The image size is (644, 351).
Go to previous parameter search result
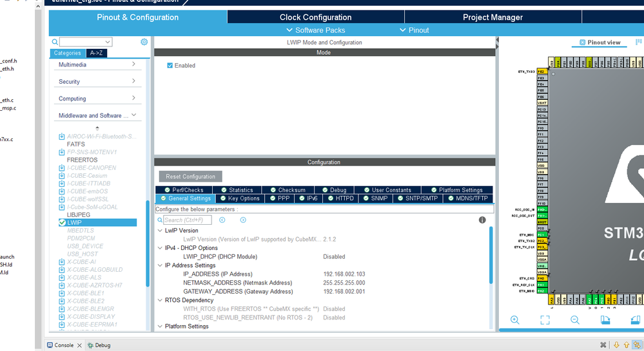222,220
